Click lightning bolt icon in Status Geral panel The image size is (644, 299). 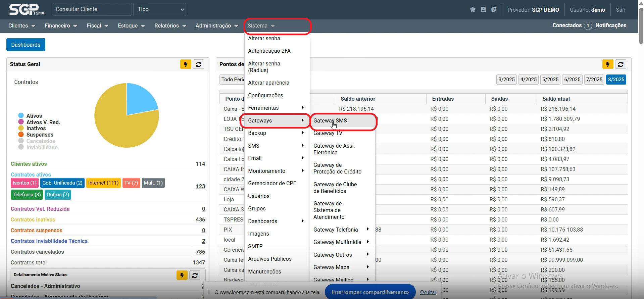point(186,64)
